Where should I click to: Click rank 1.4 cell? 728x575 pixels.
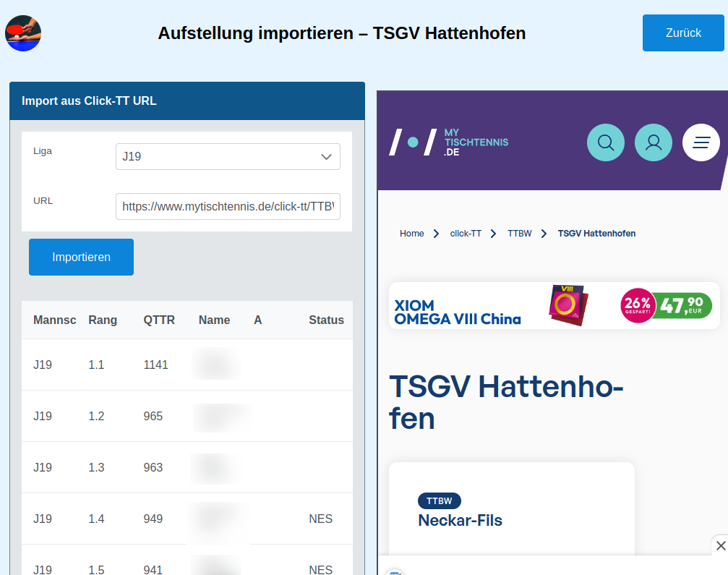(x=96, y=519)
